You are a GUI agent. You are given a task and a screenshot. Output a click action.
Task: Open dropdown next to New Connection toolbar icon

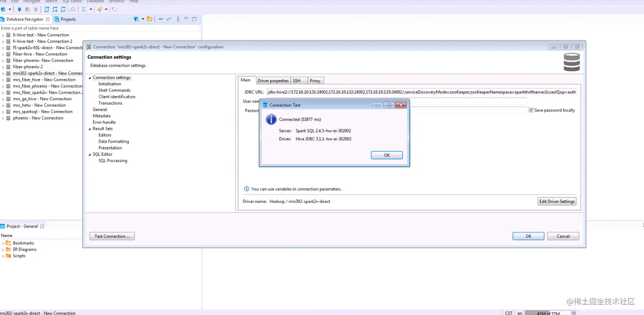coord(10,9)
